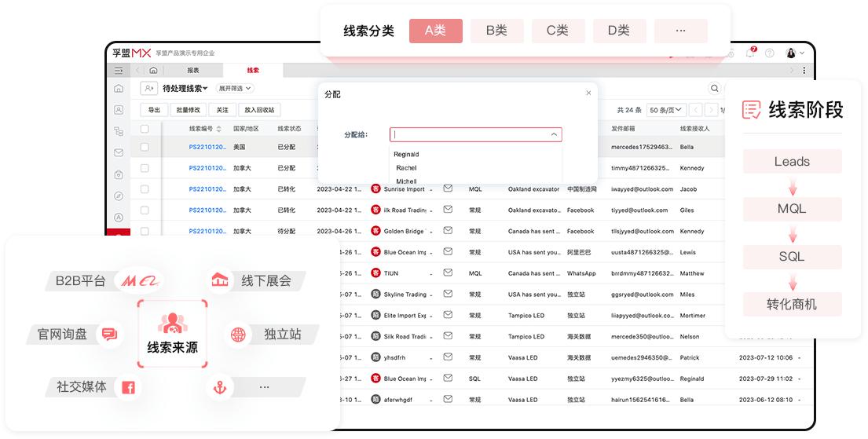Image resolution: width=868 pixels, height=439 pixels.
Task: Select Rachel from the 分配给 list
Action: point(406,168)
